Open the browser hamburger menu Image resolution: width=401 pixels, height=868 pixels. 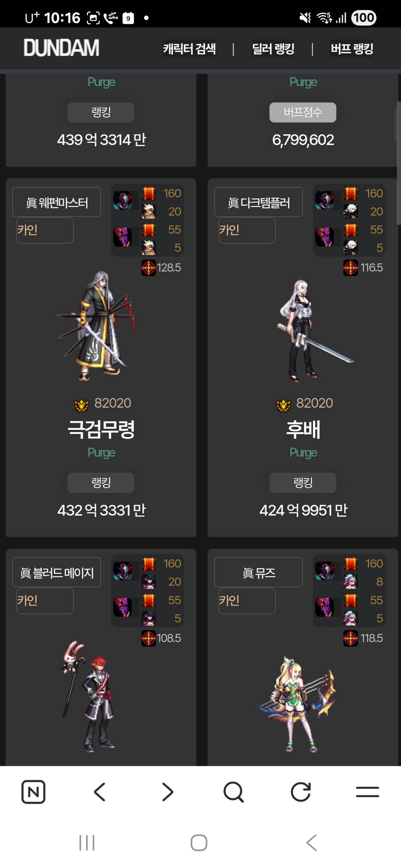(367, 792)
